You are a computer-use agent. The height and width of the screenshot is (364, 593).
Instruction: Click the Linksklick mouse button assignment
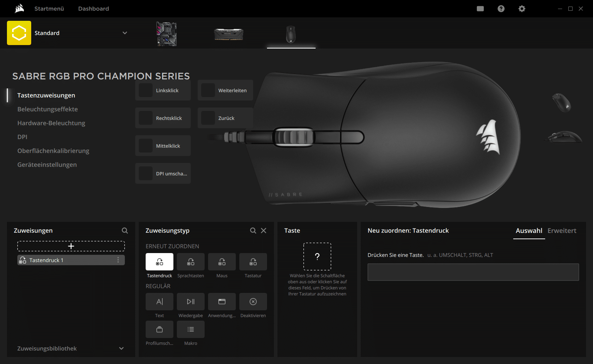tap(163, 90)
